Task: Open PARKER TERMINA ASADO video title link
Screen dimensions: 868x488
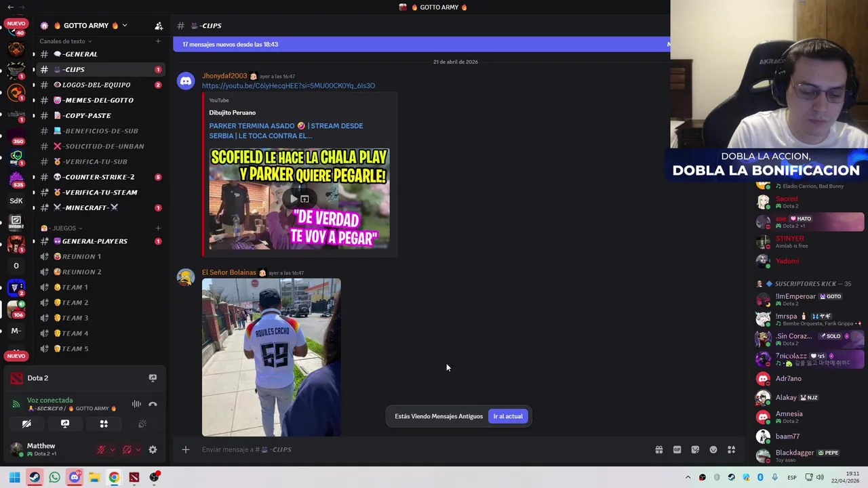Action: pyautogui.click(x=286, y=131)
